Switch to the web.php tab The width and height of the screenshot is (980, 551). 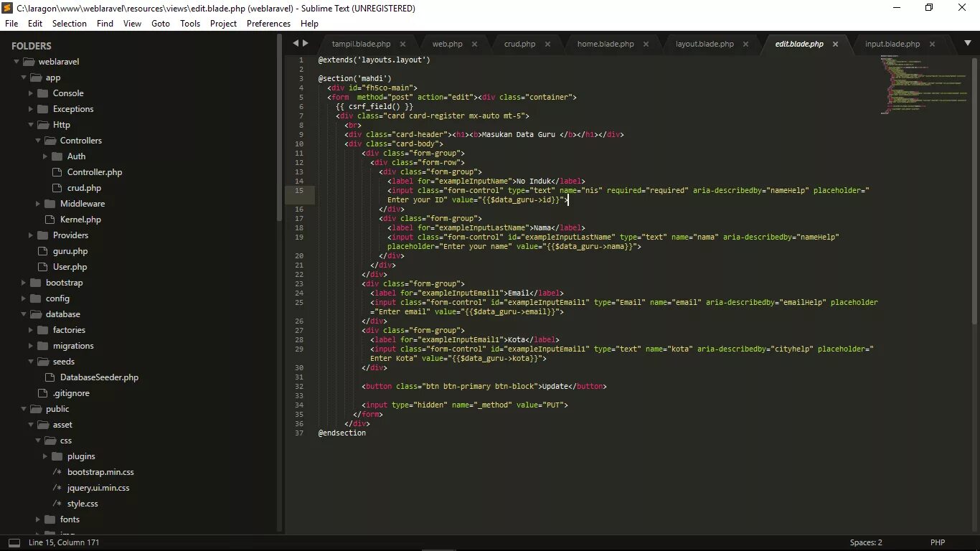point(448,44)
